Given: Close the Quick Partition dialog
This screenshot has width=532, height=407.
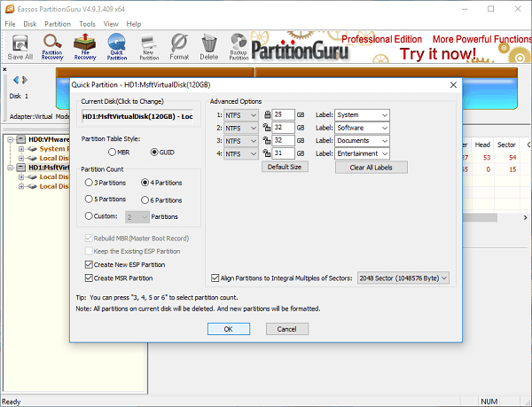Looking at the screenshot, I should [x=453, y=85].
